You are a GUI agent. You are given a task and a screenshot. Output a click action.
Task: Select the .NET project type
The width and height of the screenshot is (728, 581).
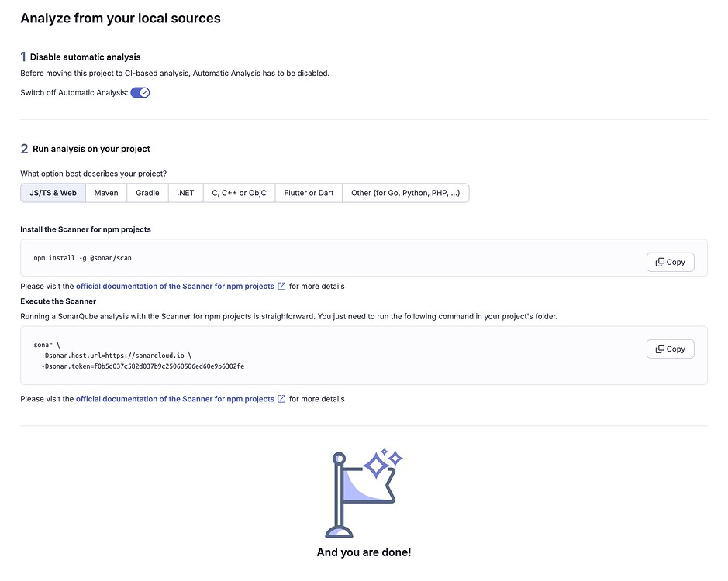coord(185,192)
